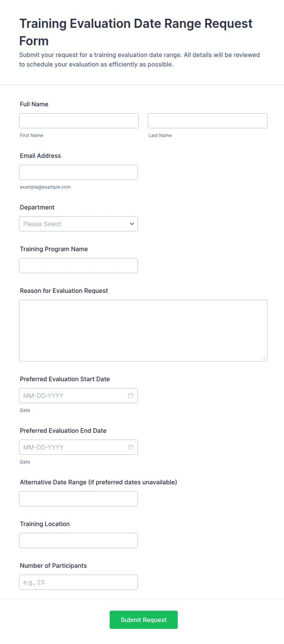284x644 pixels.
Task: Click the Submit Request button
Action: pos(144,620)
